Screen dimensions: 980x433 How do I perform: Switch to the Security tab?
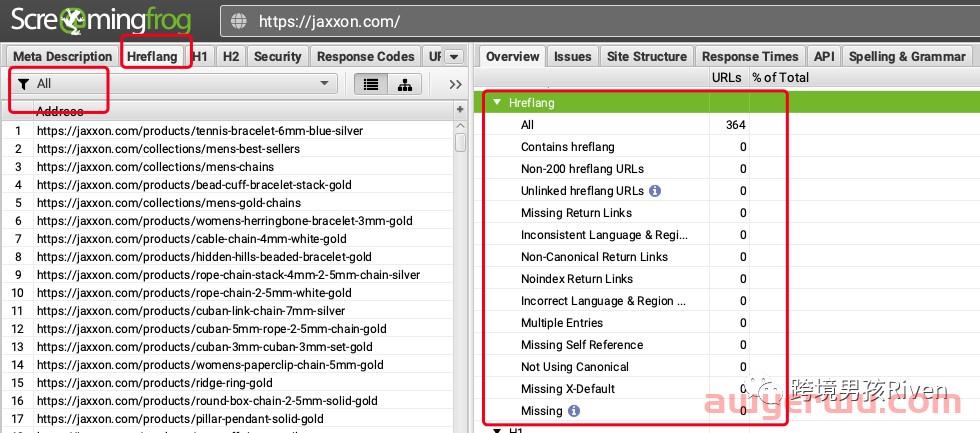(x=278, y=56)
